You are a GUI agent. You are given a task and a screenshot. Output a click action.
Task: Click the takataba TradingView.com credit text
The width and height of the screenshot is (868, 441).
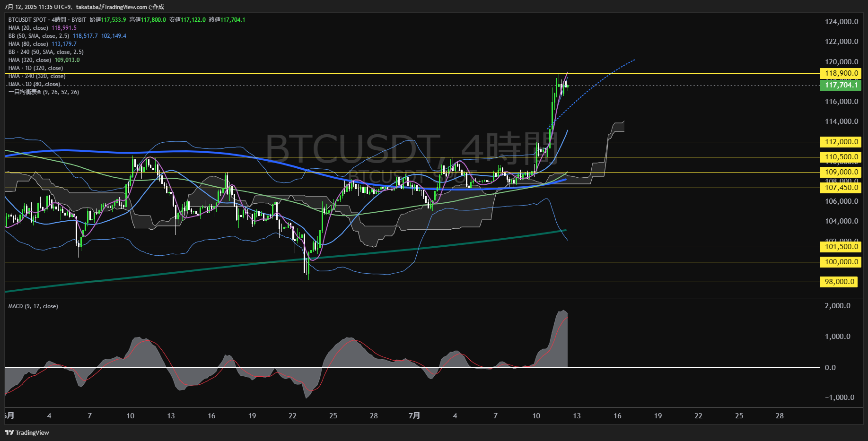(120, 7)
